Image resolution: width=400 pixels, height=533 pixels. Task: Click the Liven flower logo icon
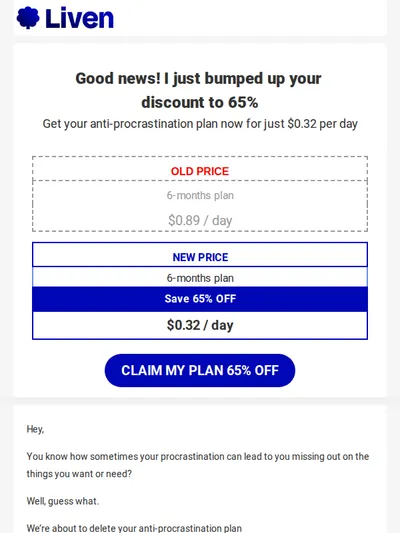coord(28,18)
